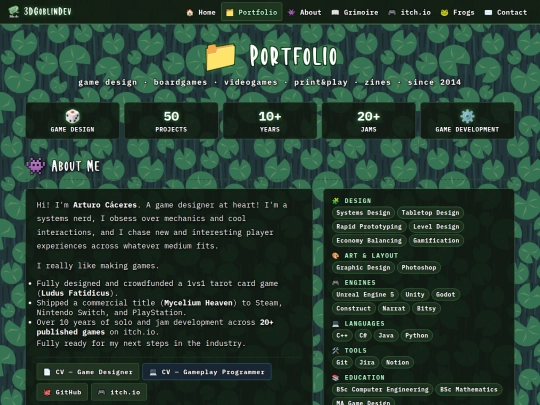The width and height of the screenshot is (540, 405).
Task: Select the Rapid Prototyping tag
Action: (x=369, y=227)
